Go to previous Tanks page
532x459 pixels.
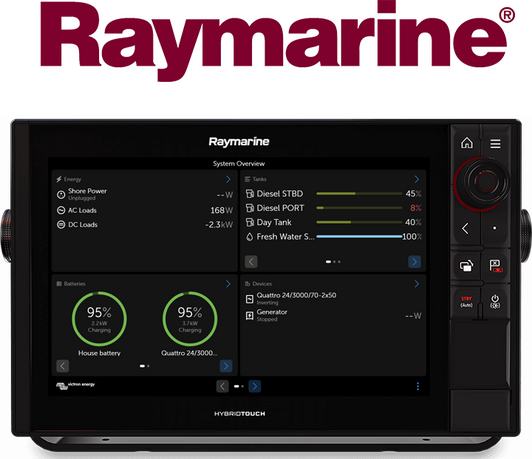click(x=251, y=262)
